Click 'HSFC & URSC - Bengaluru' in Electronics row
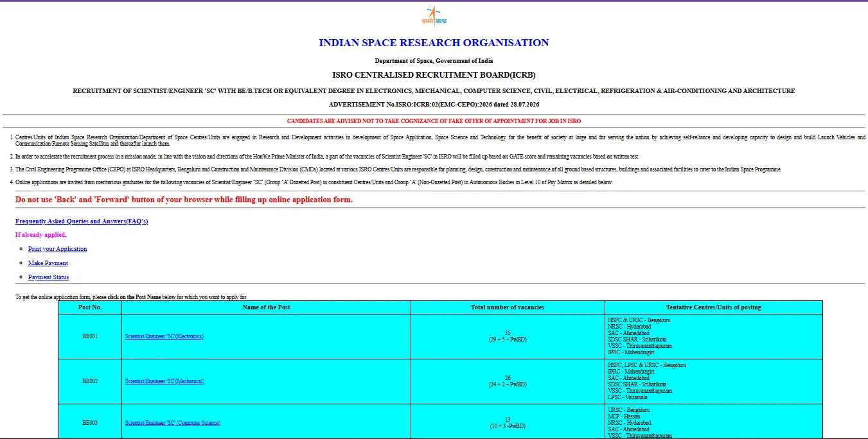The image size is (868, 439). [x=639, y=320]
